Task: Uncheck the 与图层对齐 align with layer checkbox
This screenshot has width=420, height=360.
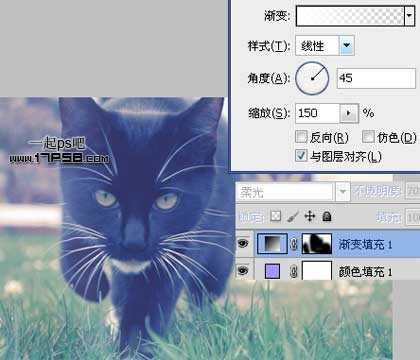Action: [301, 156]
